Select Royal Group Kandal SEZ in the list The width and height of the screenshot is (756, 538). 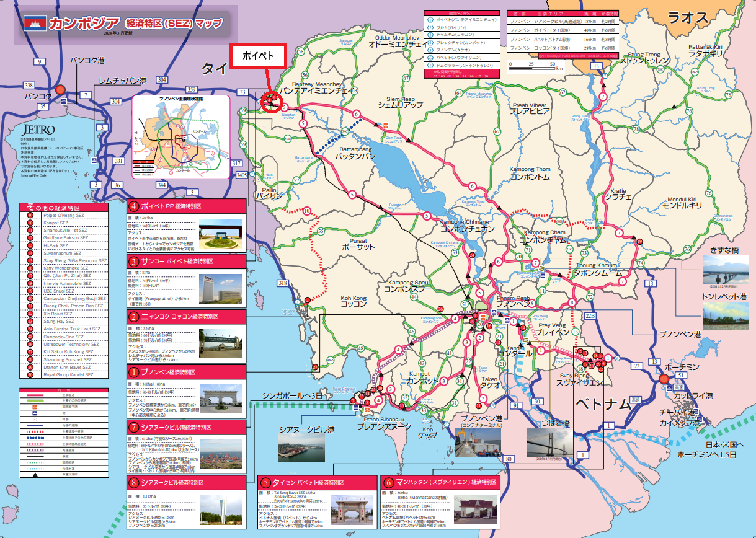coord(68,375)
